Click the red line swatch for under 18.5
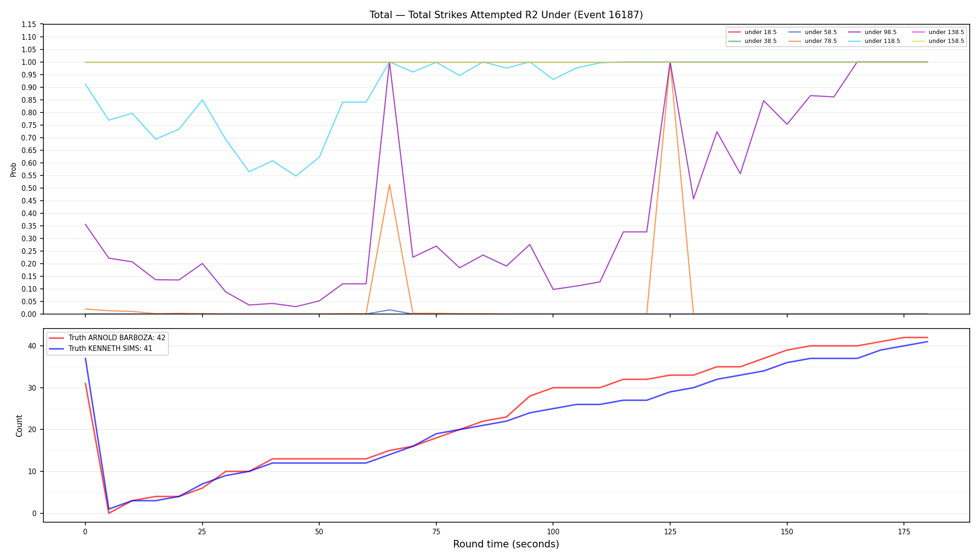The image size is (980, 560). coord(735,32)
